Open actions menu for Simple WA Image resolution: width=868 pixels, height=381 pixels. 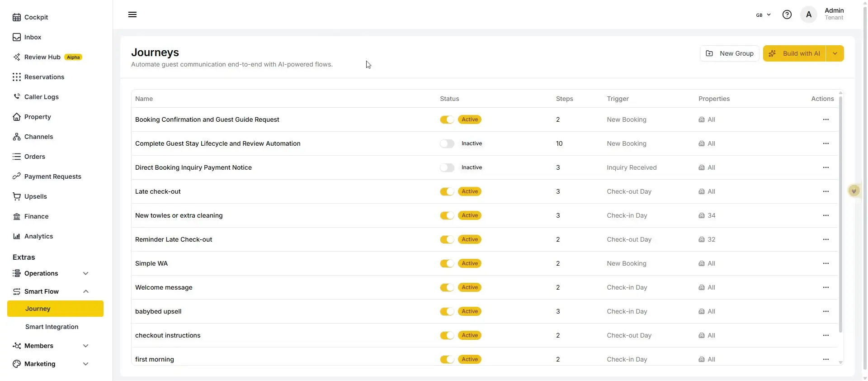pos(826,263)
